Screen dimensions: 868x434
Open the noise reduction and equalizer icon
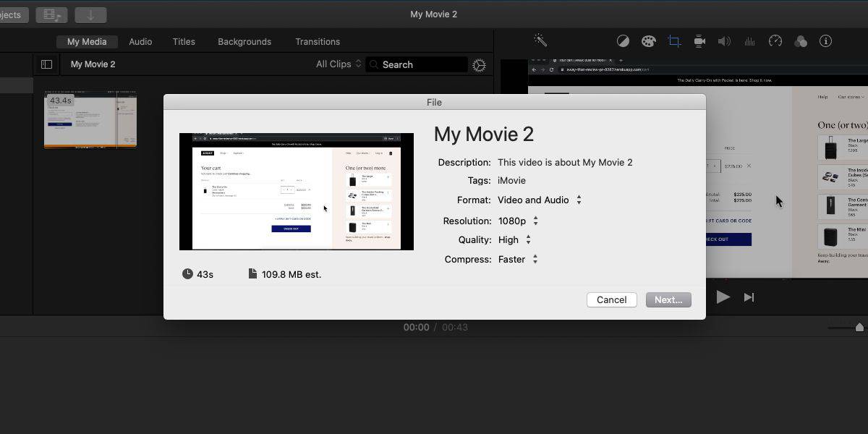coord(749,41)
